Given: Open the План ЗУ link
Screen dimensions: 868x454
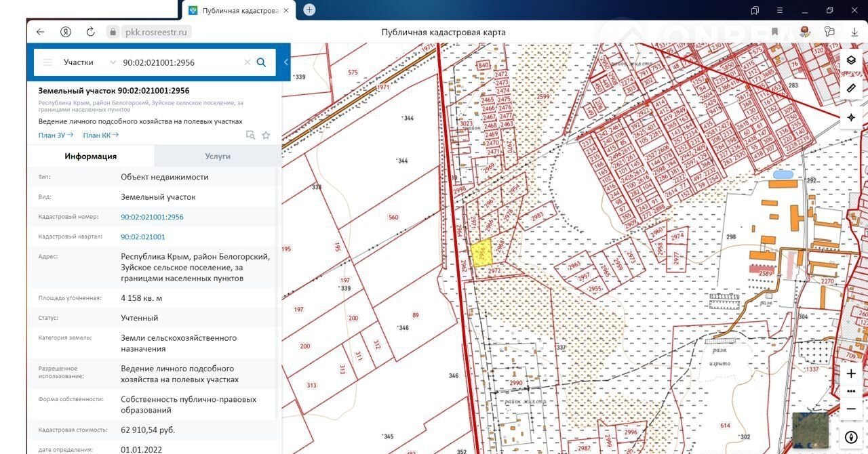Looking at the screenshot, I should pyautogui.click(x=56, y=135).
